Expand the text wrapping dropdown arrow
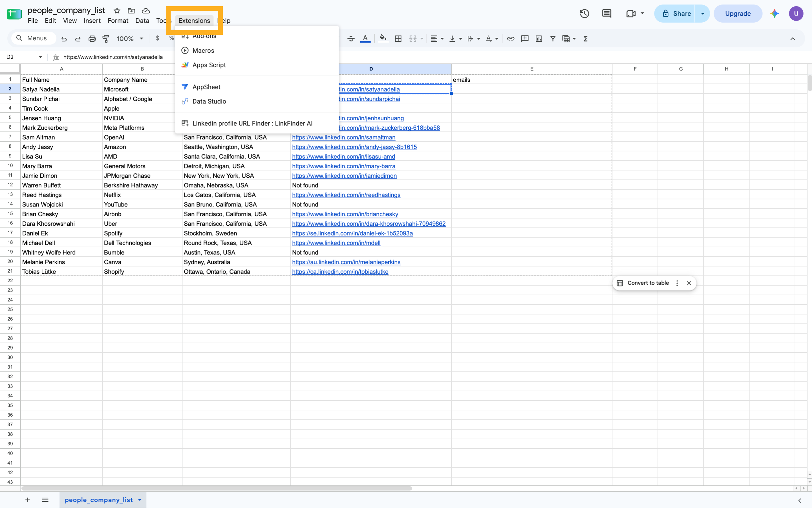The width and height of the screenshot is (812, 508). pos(478,39)
